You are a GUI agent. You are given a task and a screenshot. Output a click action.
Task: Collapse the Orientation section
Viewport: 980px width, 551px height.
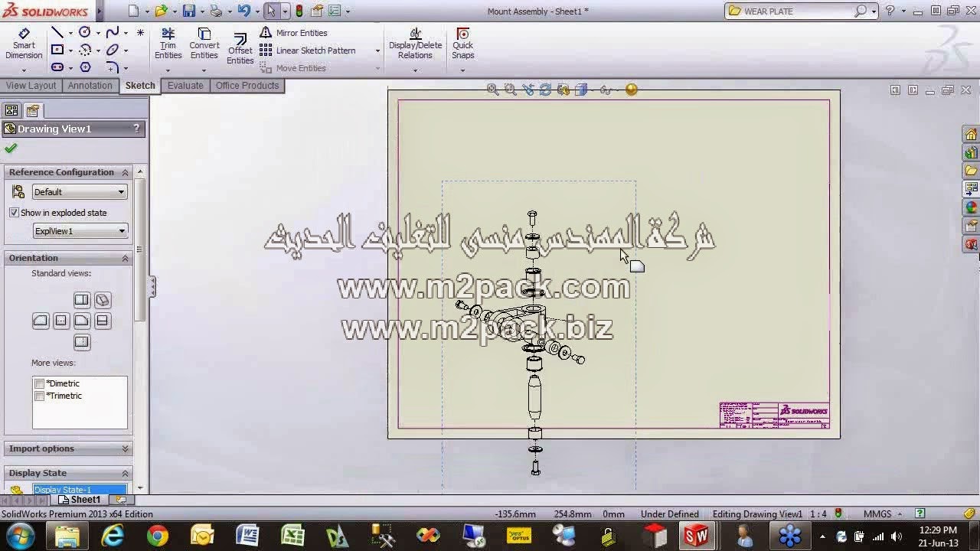coord(125,258)
